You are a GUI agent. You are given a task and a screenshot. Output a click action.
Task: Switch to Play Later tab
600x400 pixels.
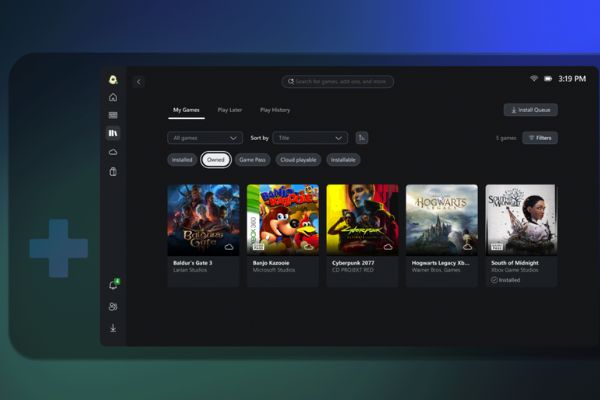click(230, 110)
